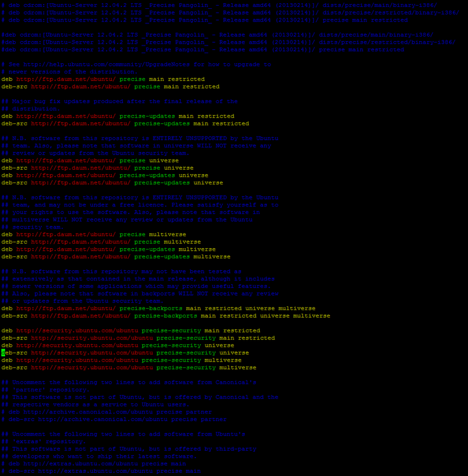The width and height of the screenshot is (468, 476).
Task: Select the "deb ... precise-updates main restricted" line
Action: tap(118, 116)
